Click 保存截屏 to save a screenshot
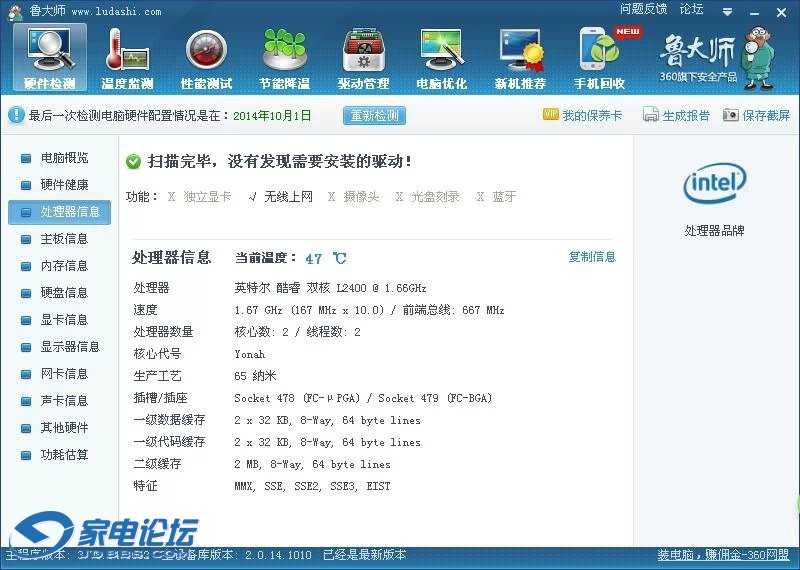This screenshot has height=570, width=800. [x=756, y=115]
